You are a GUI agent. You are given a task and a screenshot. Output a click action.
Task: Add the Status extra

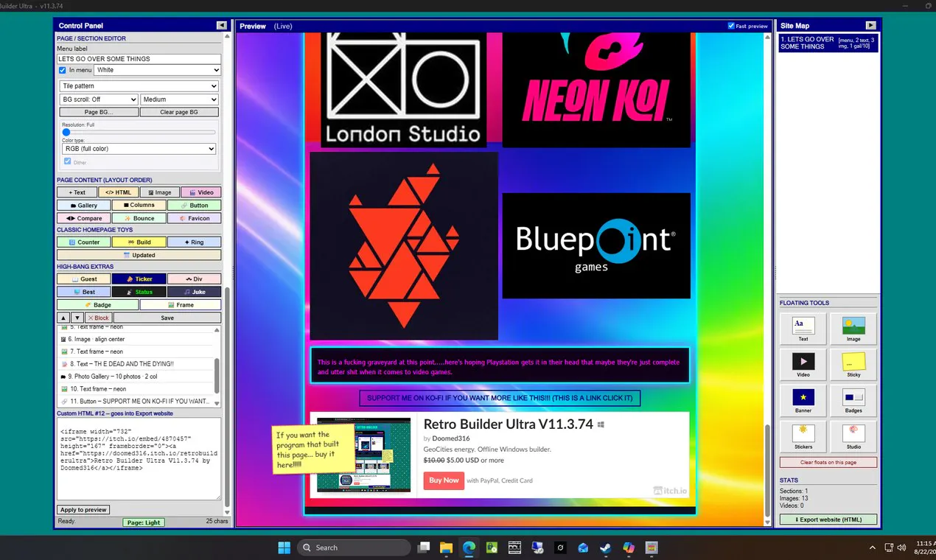[x=139, y=292]
